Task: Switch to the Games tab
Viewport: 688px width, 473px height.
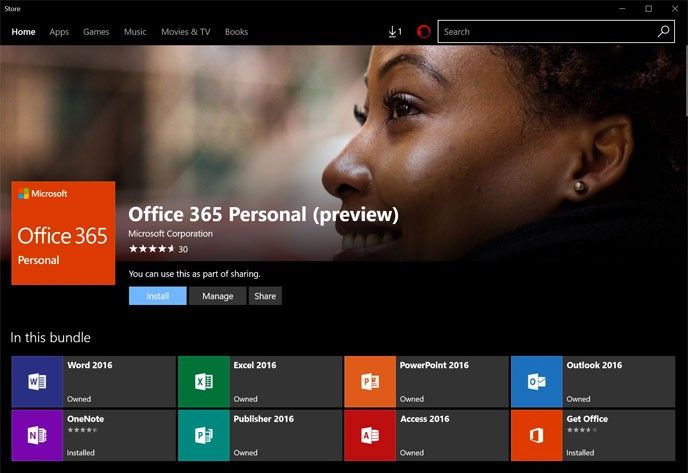Action: point(96,32)
